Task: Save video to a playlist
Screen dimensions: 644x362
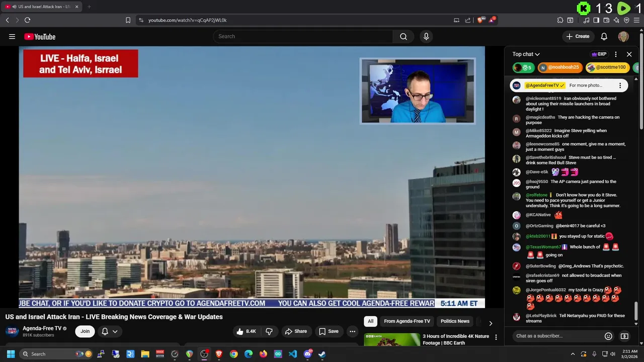Action: click(329, 331)
